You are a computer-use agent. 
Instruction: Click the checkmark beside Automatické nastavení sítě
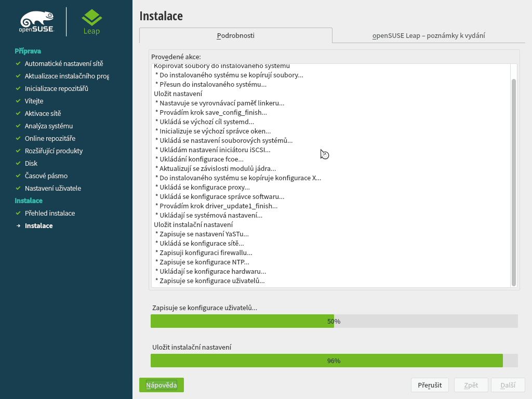[18, 63]
